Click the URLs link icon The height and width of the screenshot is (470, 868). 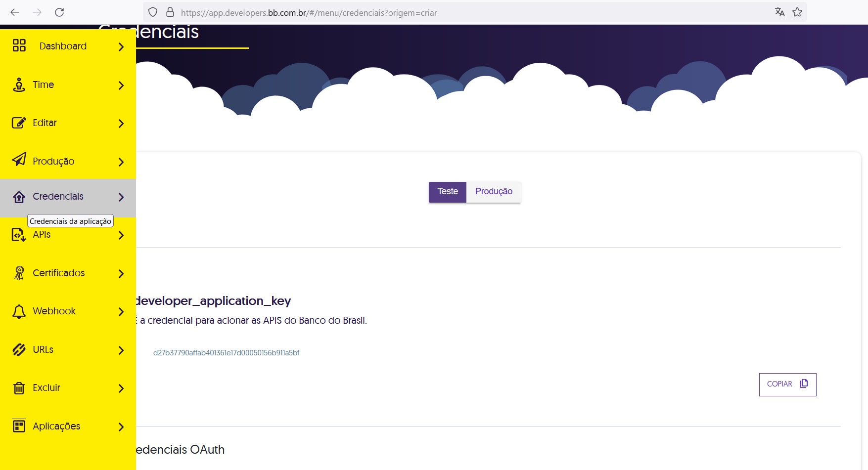(x=19, y=350)
